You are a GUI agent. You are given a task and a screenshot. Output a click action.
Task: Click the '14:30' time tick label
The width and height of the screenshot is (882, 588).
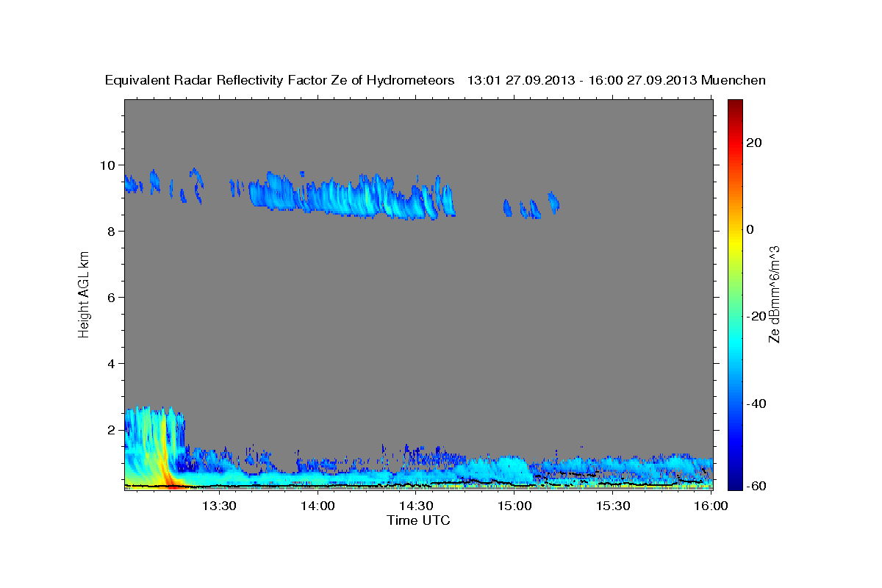[416, 506]
